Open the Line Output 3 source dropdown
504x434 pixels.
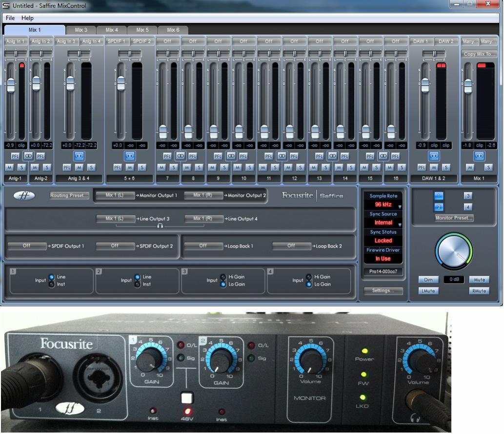point(116,219)
